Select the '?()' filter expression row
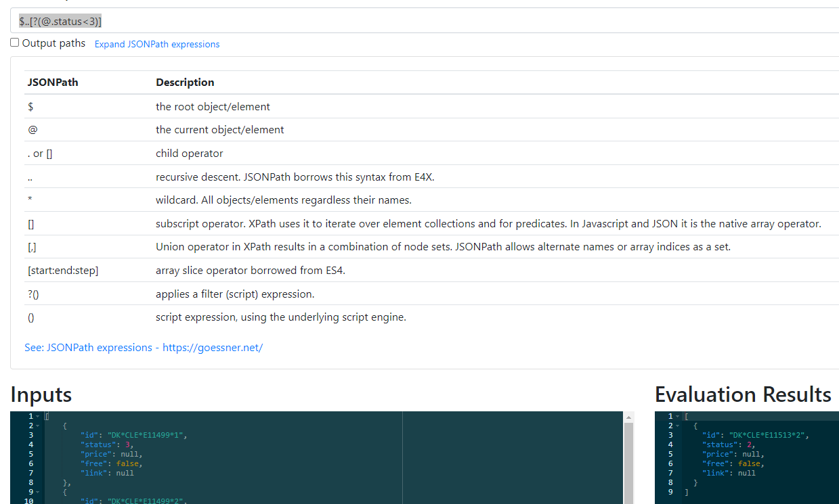The height and width of the screenshot is (504, 839). click(x=271, y=294)
